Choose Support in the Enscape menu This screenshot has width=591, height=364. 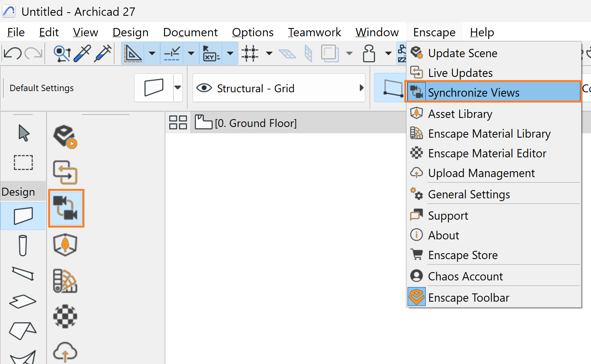(x=494, y=216)
